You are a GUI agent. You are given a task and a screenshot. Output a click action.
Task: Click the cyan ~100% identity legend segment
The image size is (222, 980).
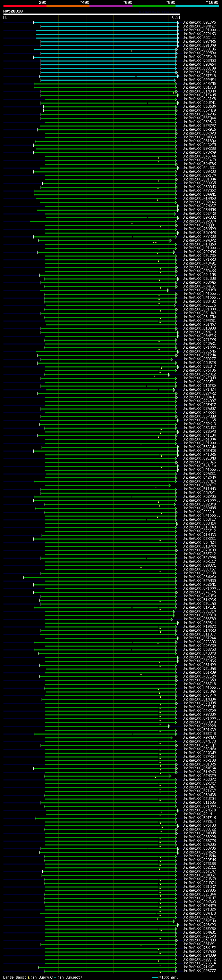coord(197,6)
